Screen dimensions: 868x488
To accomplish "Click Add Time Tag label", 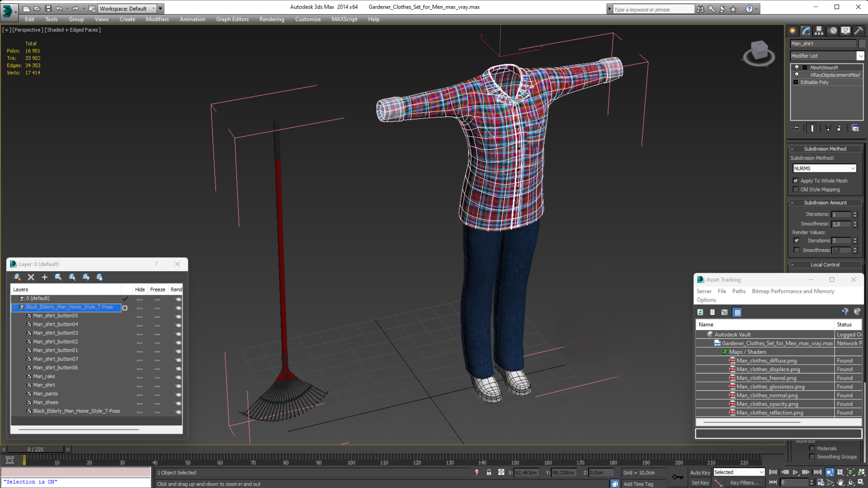I will (x=638, y=484).
